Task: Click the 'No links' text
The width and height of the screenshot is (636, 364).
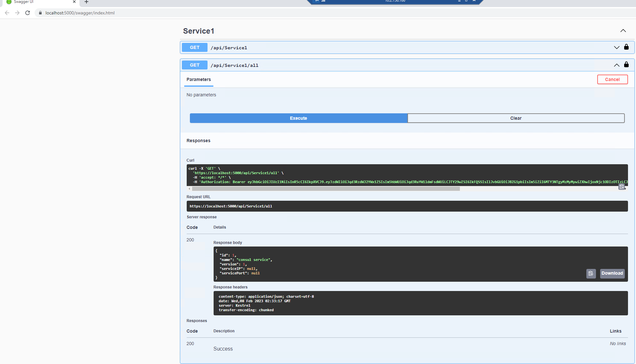Action: [x=618, y=344]
